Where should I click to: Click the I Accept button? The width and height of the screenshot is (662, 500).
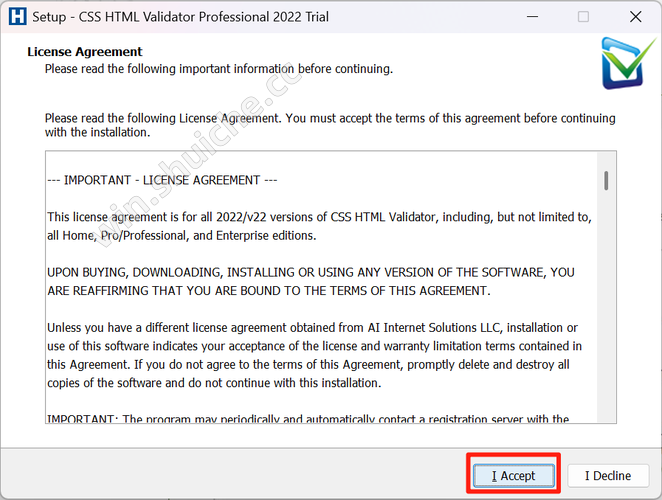tap(513, 476)
